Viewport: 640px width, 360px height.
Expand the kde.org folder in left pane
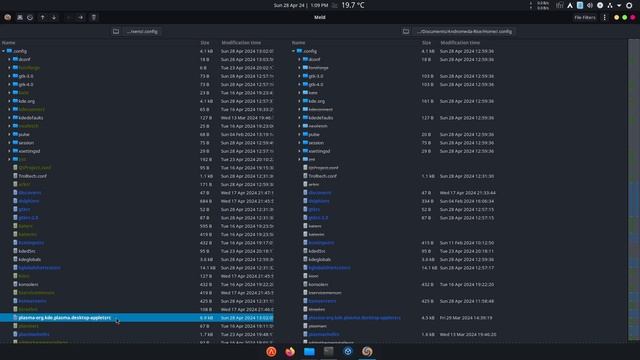(x=9, y=101)
